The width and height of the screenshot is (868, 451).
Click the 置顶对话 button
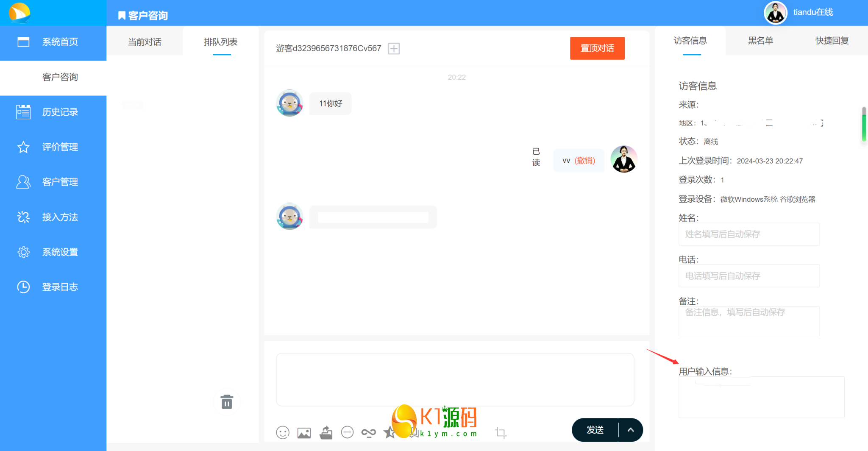(597, 48)
